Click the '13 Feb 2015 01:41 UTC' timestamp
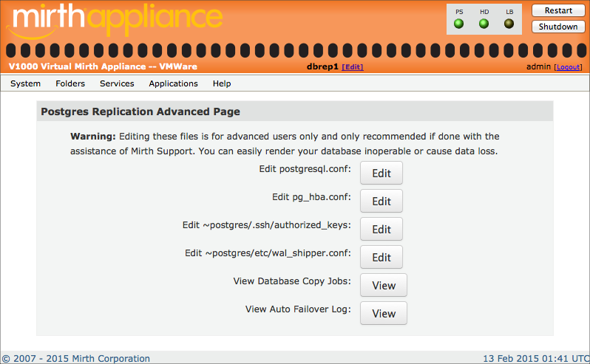This screenshot has height=364, width=590. 536,358
